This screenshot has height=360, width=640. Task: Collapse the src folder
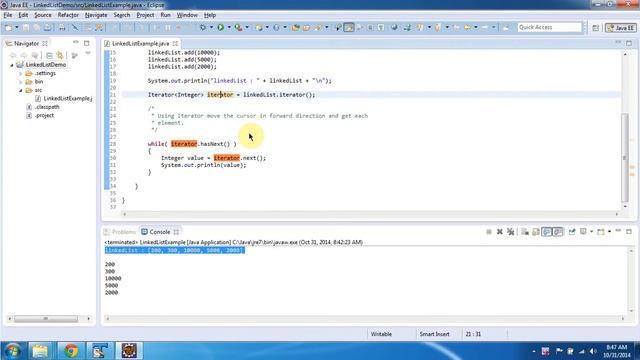tap(21, 90)
